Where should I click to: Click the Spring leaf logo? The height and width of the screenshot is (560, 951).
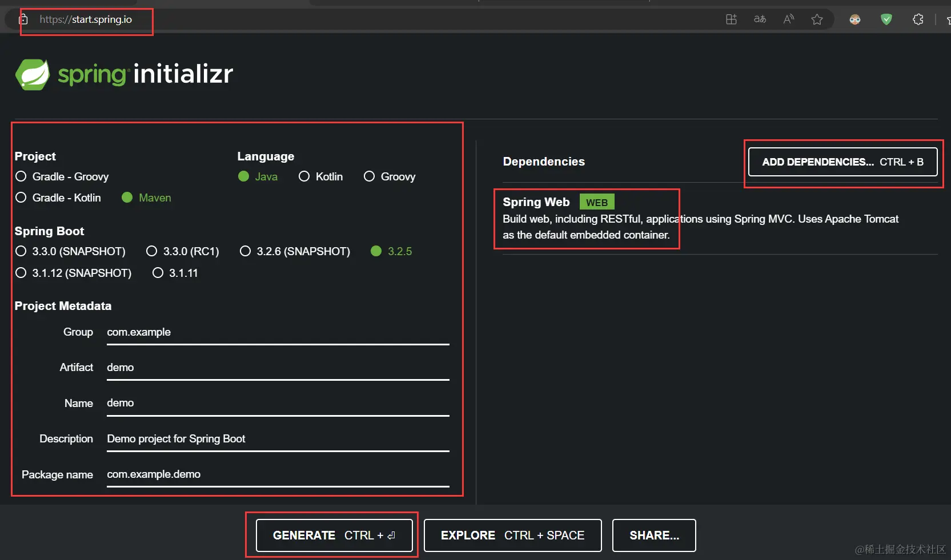(x=33, y=74)
